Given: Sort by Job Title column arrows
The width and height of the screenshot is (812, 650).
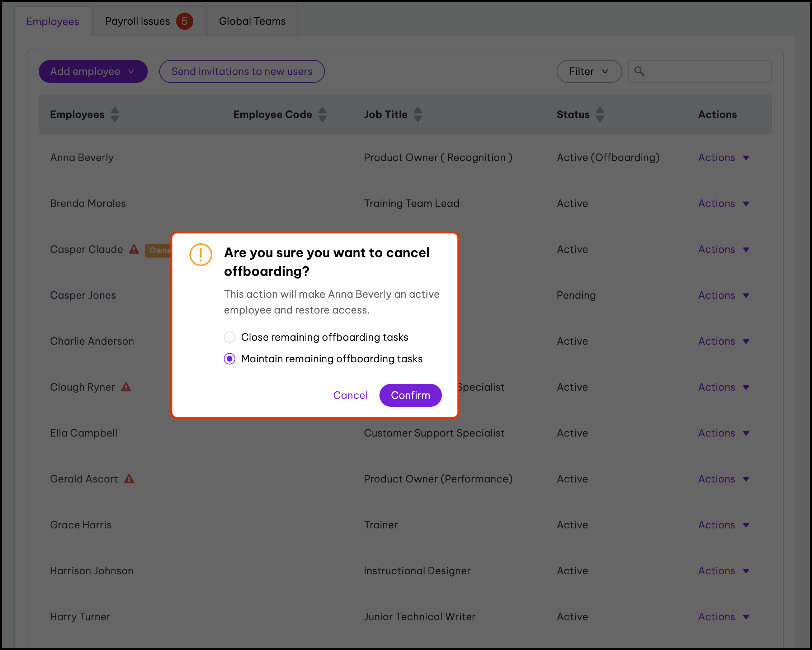Looking at the screenshot, I should (x=417, y=114).
